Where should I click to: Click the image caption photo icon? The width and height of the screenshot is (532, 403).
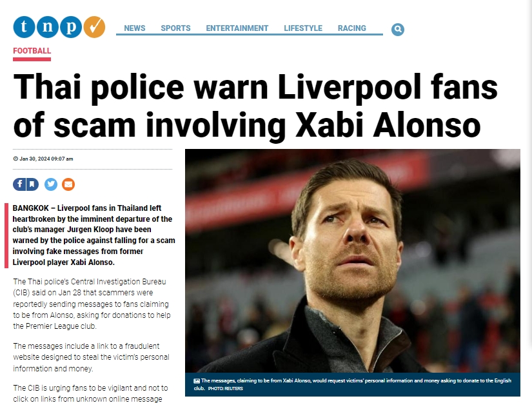pyautogui.click(x=197, y=381)
